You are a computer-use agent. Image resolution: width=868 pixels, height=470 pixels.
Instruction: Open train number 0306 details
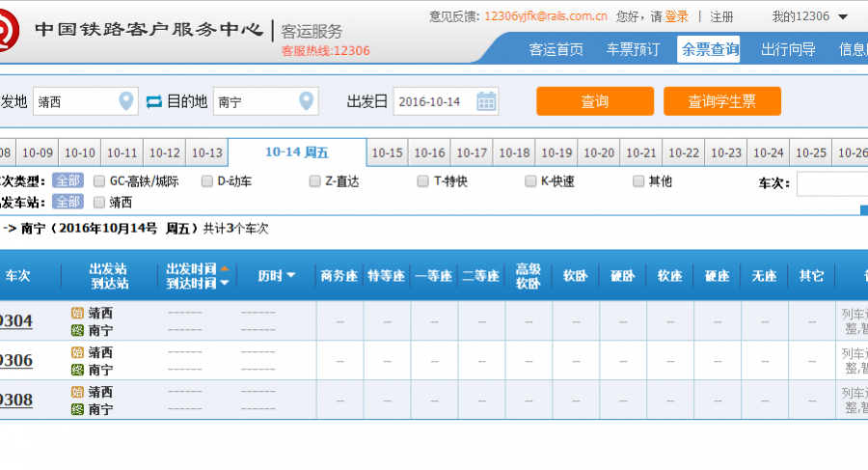pyautogui.click(x=16, y=360)
